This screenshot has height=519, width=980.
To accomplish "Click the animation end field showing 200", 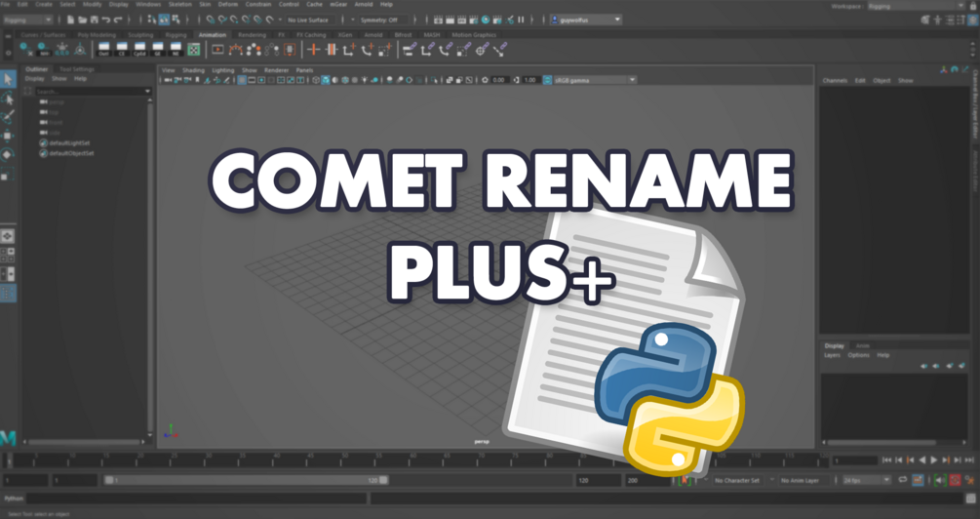I will 648,480.
